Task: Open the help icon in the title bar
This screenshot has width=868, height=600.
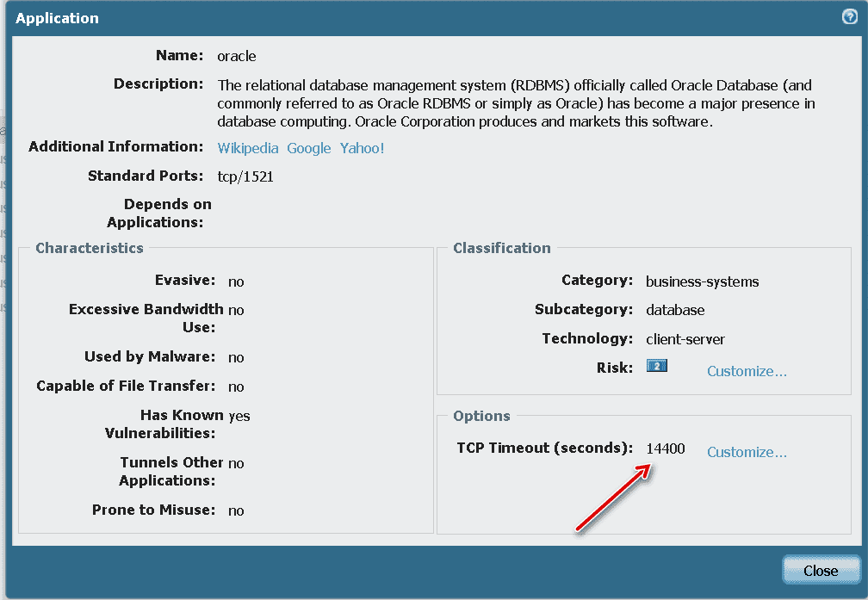Action: (x=849, y=16)
